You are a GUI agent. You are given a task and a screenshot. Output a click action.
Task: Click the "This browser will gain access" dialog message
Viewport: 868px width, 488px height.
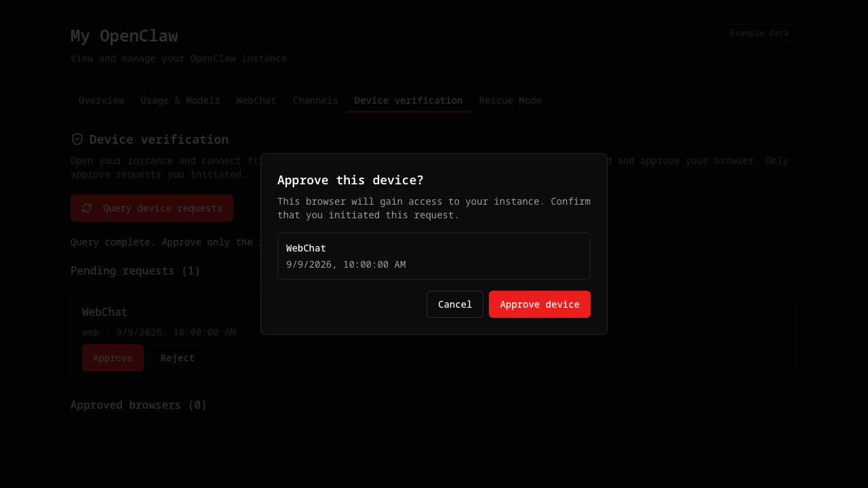434,208
